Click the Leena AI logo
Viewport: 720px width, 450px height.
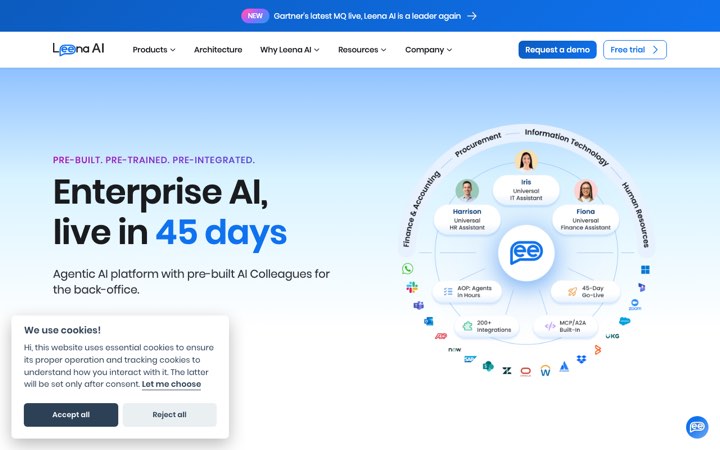[79, 49]
